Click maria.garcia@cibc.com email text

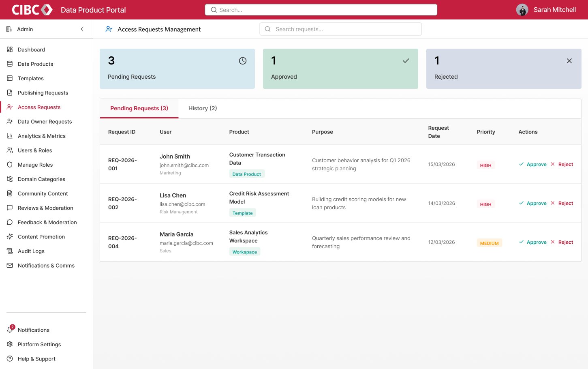(186, 243)
